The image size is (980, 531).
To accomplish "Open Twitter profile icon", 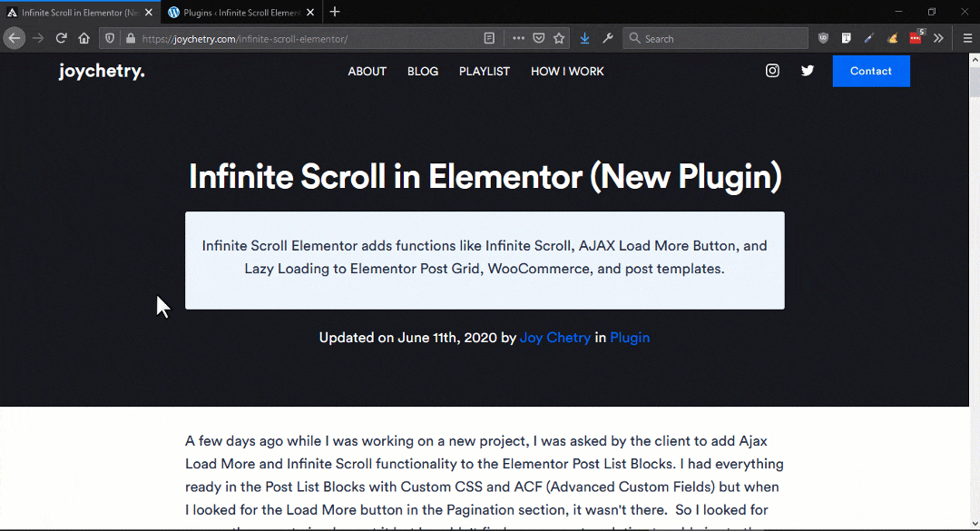I will pos(808,71).
